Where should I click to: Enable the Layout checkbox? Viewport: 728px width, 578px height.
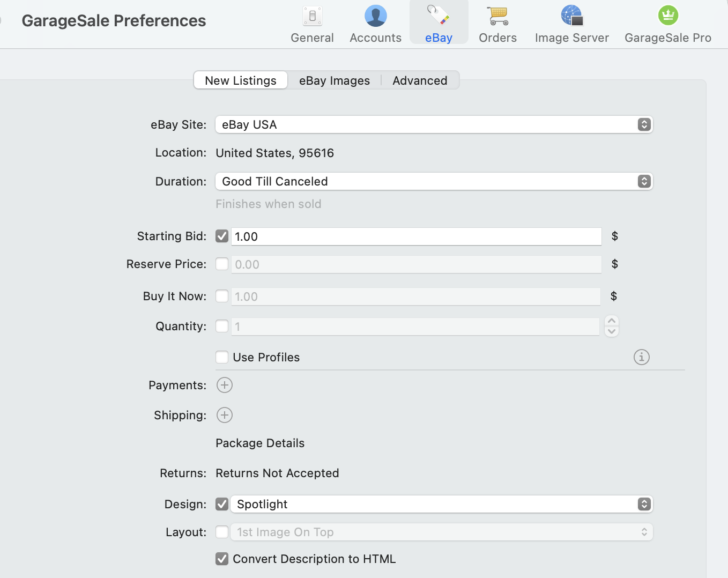(x=222, y=532)
